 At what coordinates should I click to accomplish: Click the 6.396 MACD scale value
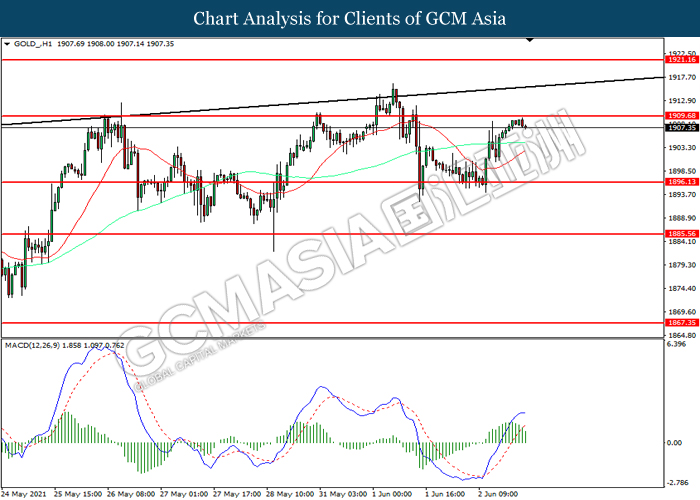pyautogui.click(x=676, y=344)
